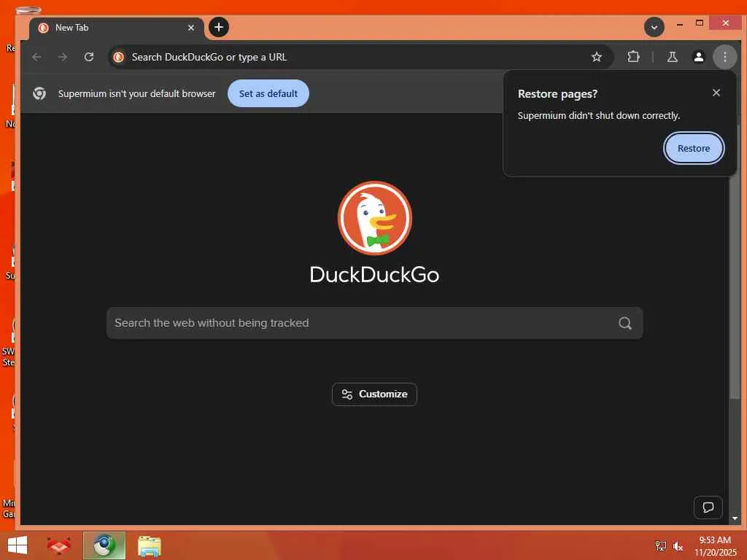This screenshot has width=747, height=560.
Task: Click the page scrollbar down arrow
Action: [735, 518]
